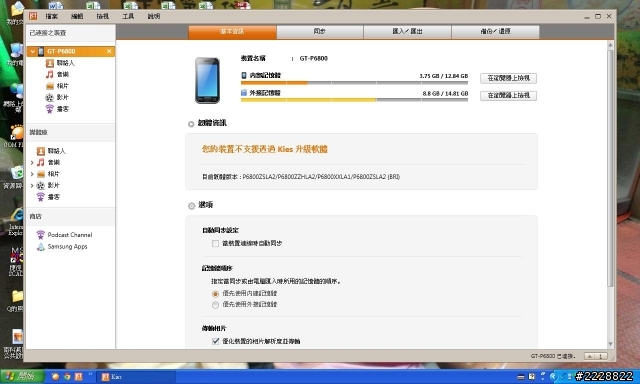This screenshot has width=640, height=384.
Task: Expand quick launch overflow chevron
Action: click(x=90, y=374)
